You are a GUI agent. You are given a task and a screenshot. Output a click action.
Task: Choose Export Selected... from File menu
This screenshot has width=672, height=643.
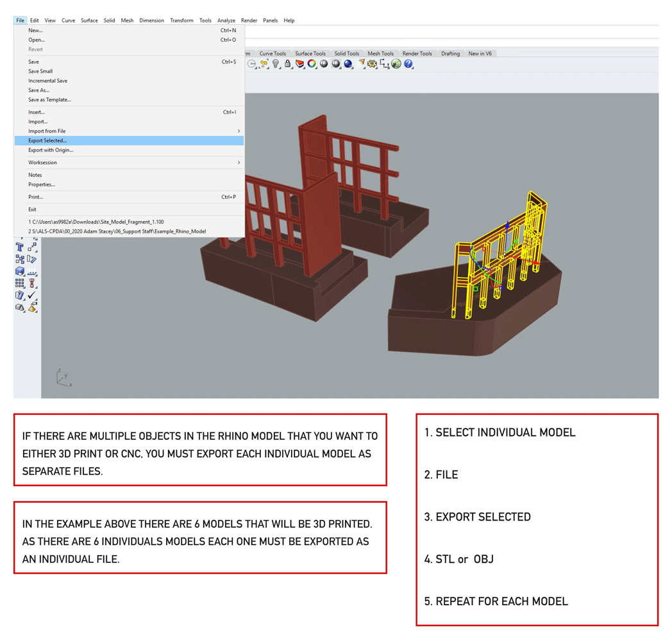[47, 140]
